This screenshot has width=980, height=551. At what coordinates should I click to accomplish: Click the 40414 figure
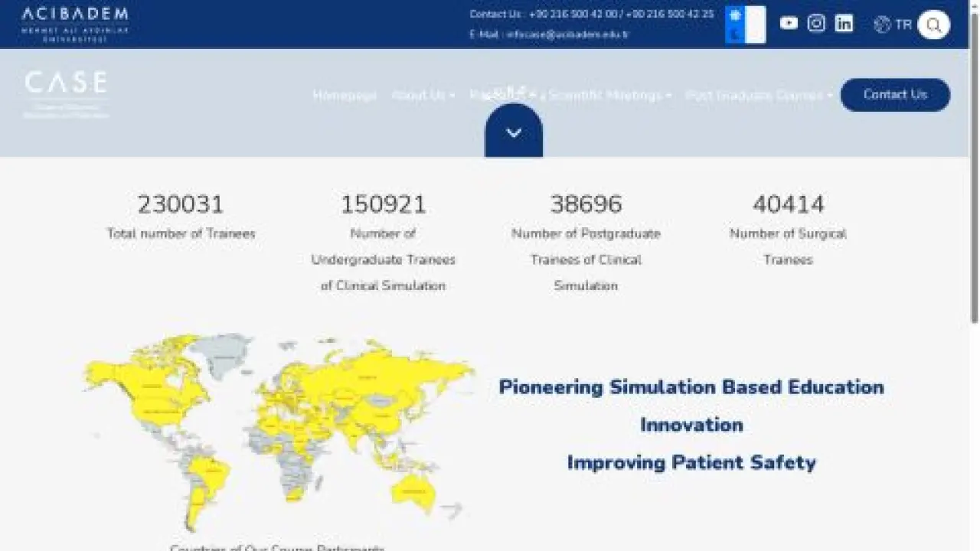tap(789, 204)
